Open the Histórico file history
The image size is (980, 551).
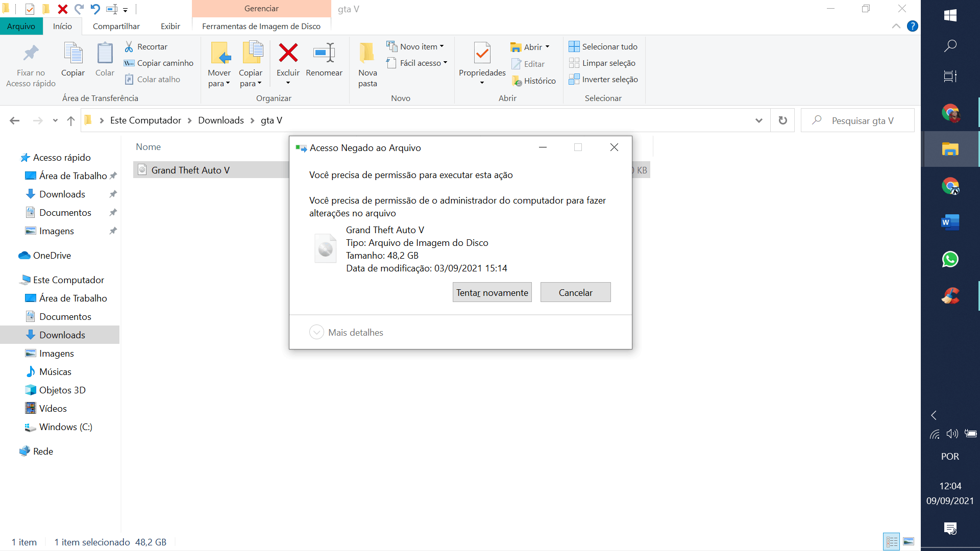(533, 81)
